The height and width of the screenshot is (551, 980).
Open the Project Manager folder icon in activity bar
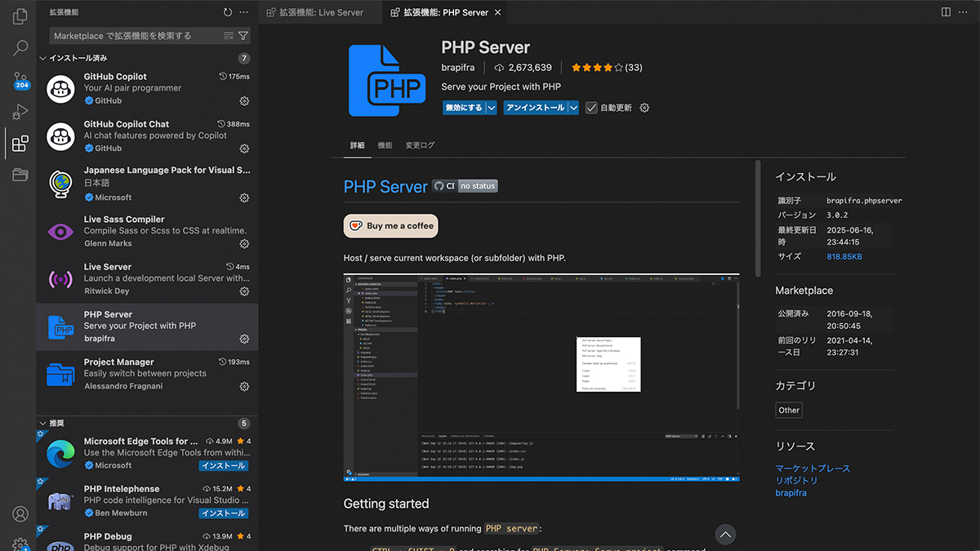tap(20, 175)
